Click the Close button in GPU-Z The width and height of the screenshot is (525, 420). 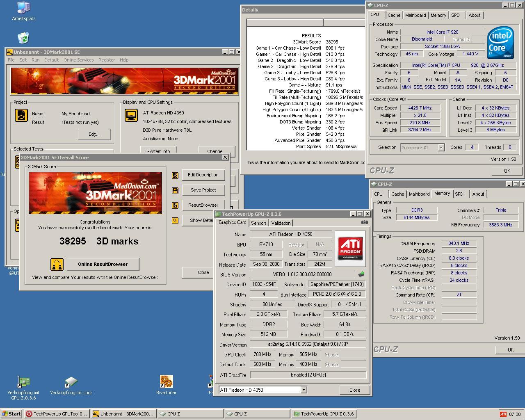pyautogui.click(x=355, y=390)
